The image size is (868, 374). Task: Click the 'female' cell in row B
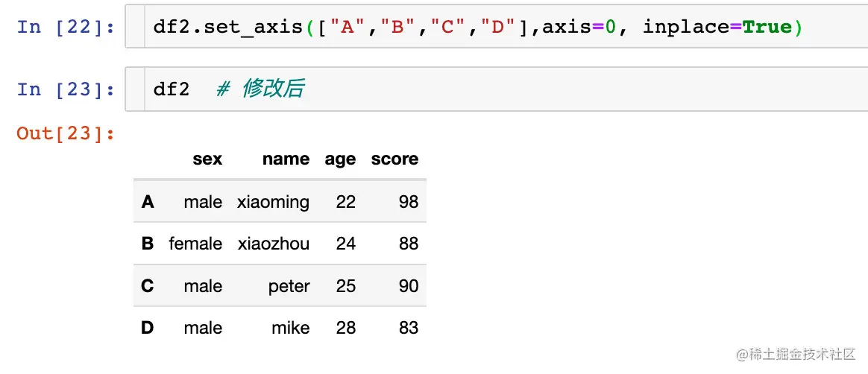coord(195,244)
